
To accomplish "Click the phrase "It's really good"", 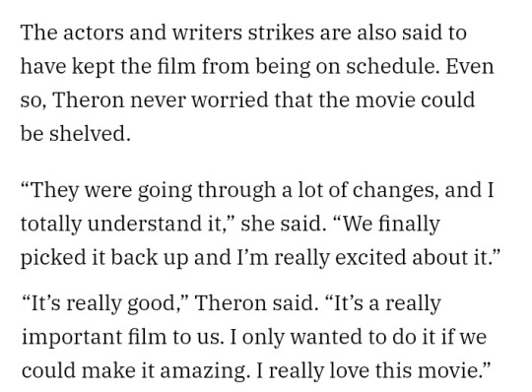I will click(102, 303).
